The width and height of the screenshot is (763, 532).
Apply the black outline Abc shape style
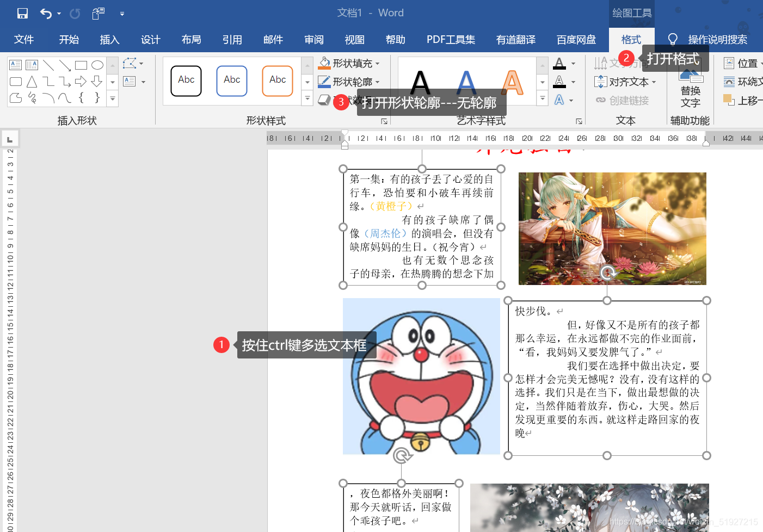[x=186, y=81]
